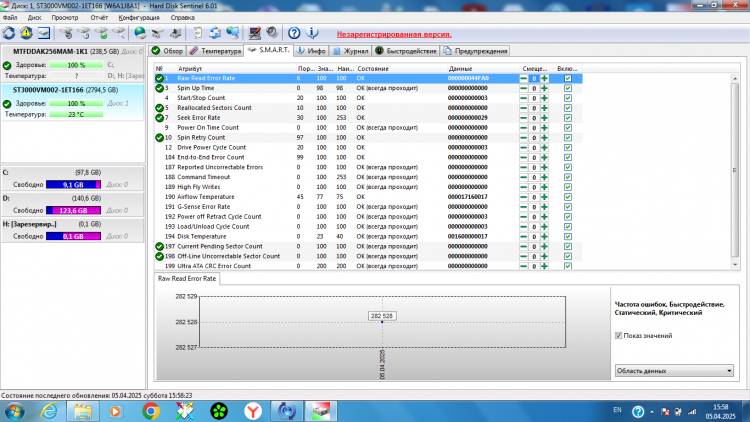Click the speaker sound toolbar icon
Screen dimensions: 750x422
272,33
